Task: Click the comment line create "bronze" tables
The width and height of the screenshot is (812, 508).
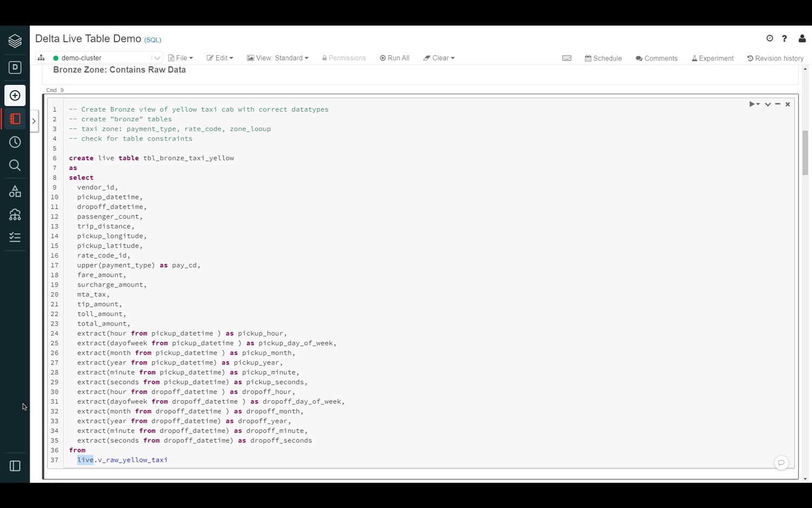Action: point(120,119)
